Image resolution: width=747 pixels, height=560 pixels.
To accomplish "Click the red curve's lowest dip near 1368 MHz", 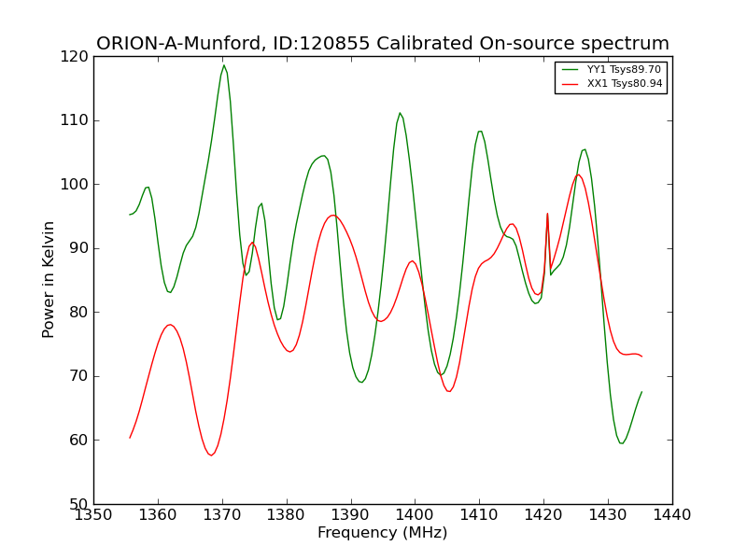I will (211, 455).
